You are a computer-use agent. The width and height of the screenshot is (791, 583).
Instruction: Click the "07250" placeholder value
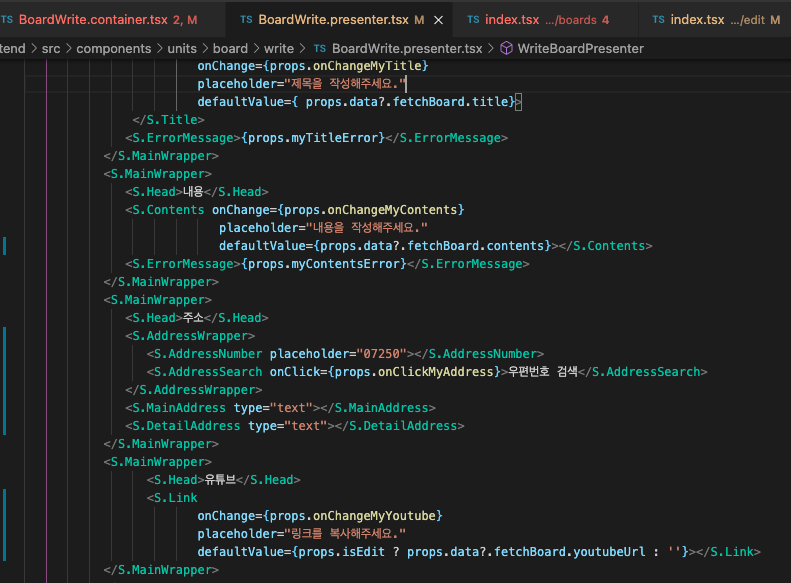click(382, 354)
